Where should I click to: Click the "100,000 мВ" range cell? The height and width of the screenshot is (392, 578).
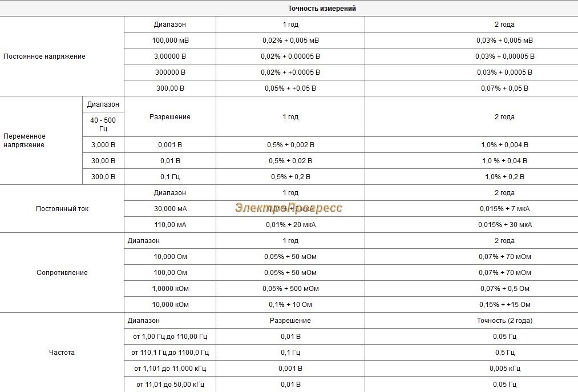[170, 41]
